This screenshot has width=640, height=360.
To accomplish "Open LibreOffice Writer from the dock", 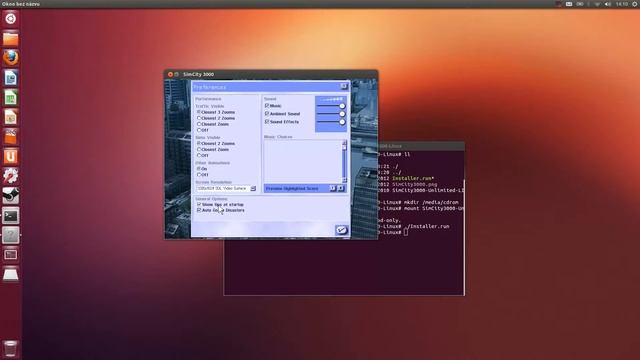I will pyautogui.click(x=11, y=78).
